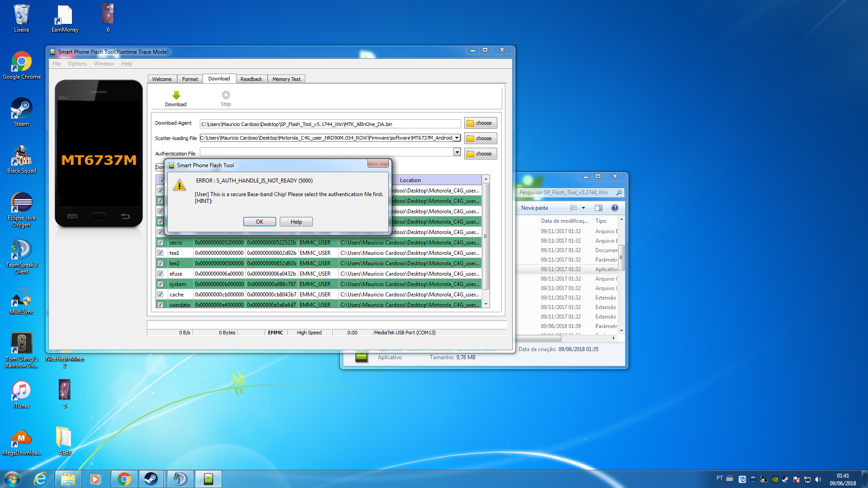The height and width of the screenshot is (488, 868).
Task: Click the Download-Agent path field
Action: pos(330,124)
